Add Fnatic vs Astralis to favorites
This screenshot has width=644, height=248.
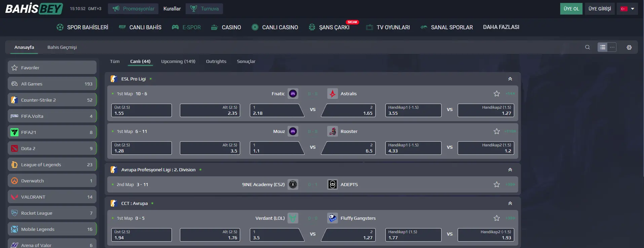497,94
